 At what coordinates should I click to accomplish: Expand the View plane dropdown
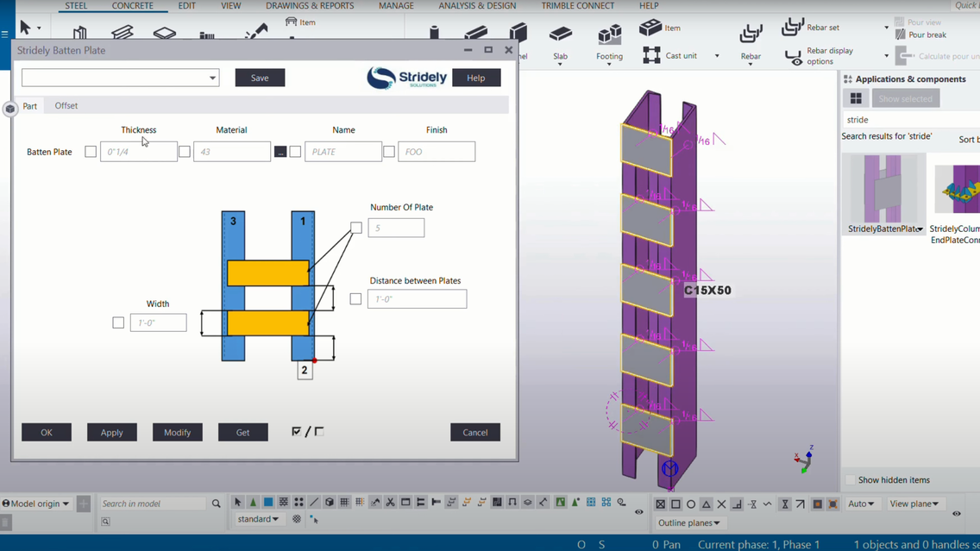914,504
